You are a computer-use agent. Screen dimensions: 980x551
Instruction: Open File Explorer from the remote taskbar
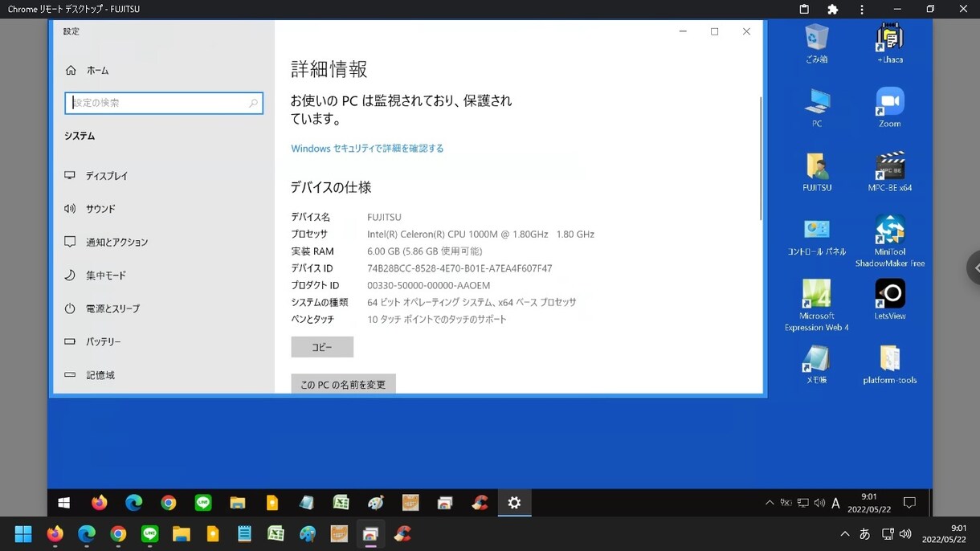click(x=238, y=503)
